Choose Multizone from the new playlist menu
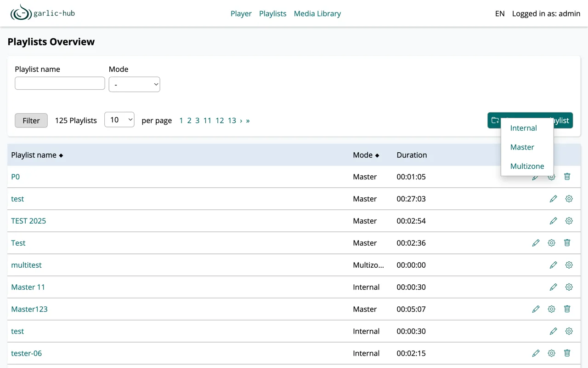The image size is (588, 368). pyautogui.click(x=527, y=166)
